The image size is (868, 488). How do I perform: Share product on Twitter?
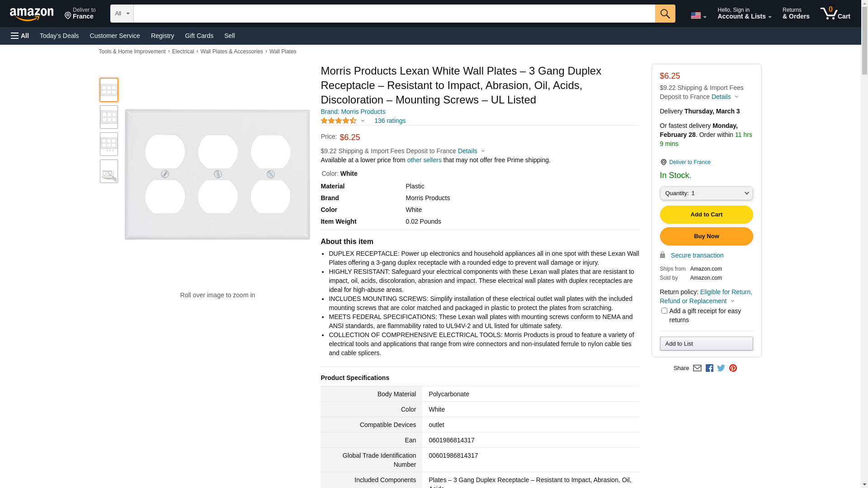click(x=721, y=368)
